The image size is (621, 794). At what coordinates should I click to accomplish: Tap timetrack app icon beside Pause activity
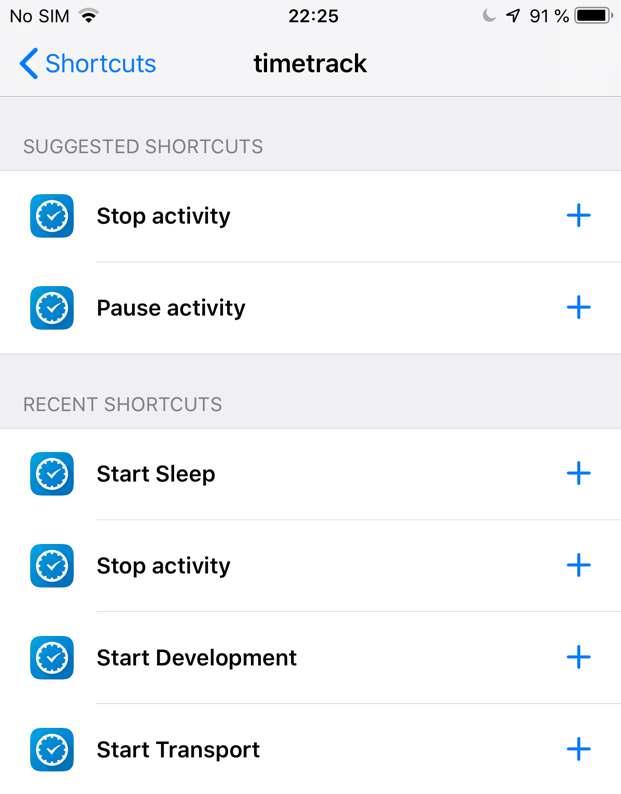[x=52, y=308]
